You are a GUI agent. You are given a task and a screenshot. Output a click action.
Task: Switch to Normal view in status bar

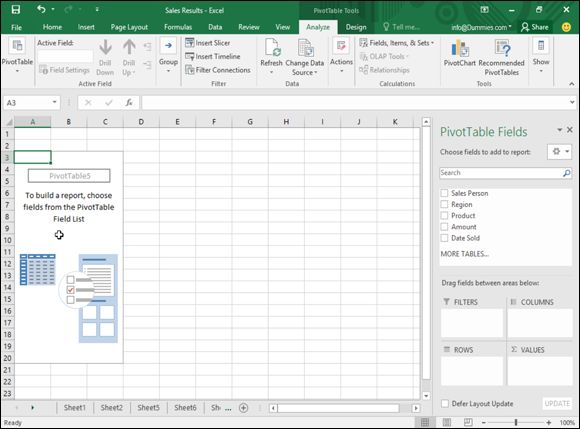(x=425, y=422)
